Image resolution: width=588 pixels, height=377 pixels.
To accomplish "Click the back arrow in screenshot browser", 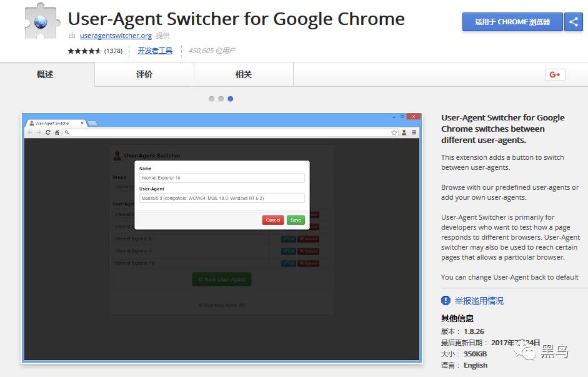I will [30, 132].
